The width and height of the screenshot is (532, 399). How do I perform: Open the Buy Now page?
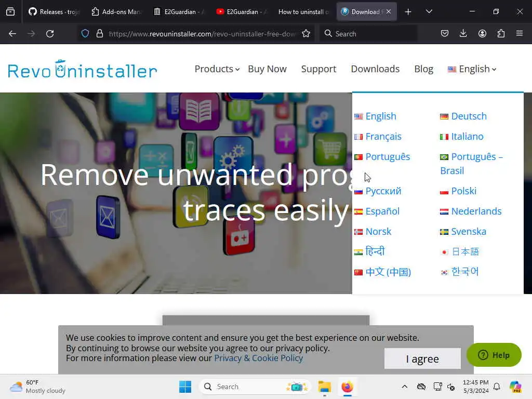(268, 69)
